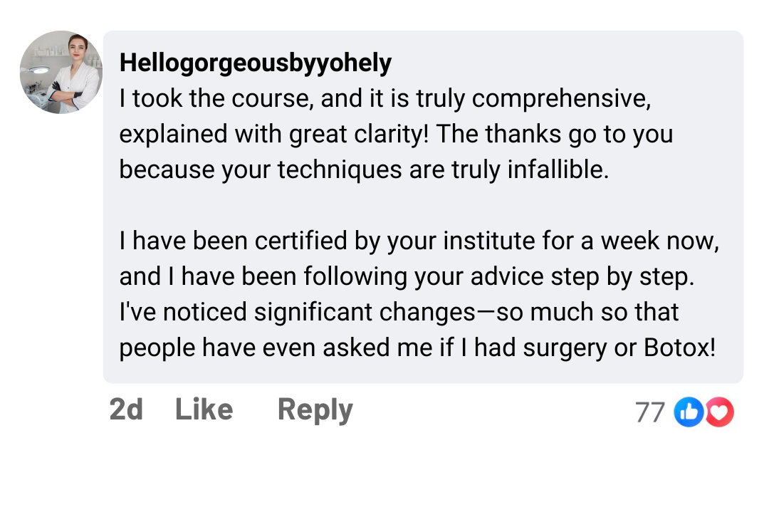Click the blue thumbs-up reaction icon
This screenshot has width=769, height=532.
click(x=689, y=412)
